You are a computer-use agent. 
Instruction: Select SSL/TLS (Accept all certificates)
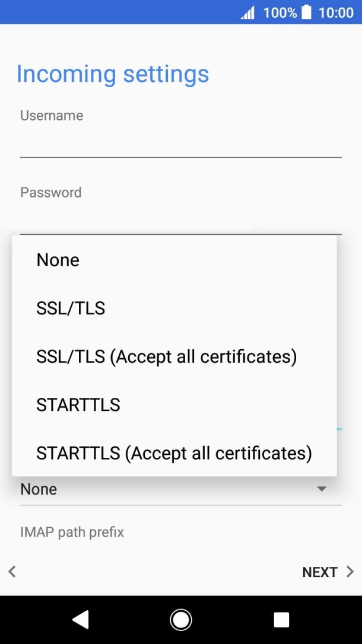(174, 356)
